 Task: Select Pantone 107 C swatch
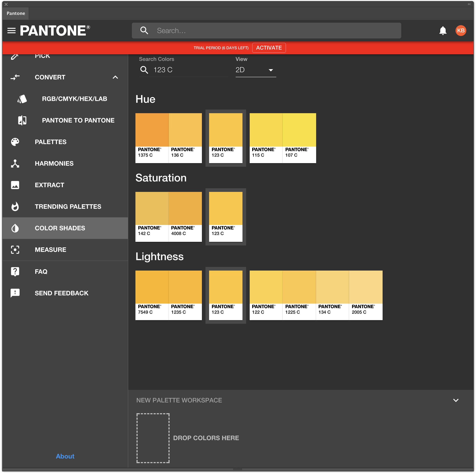pyautogui.click(x=299, y=138)
